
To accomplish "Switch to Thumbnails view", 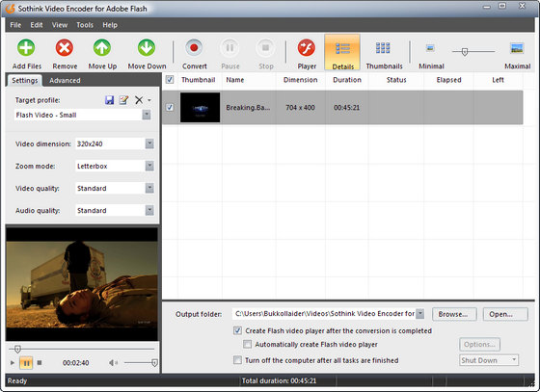I will tap(384, 48).
